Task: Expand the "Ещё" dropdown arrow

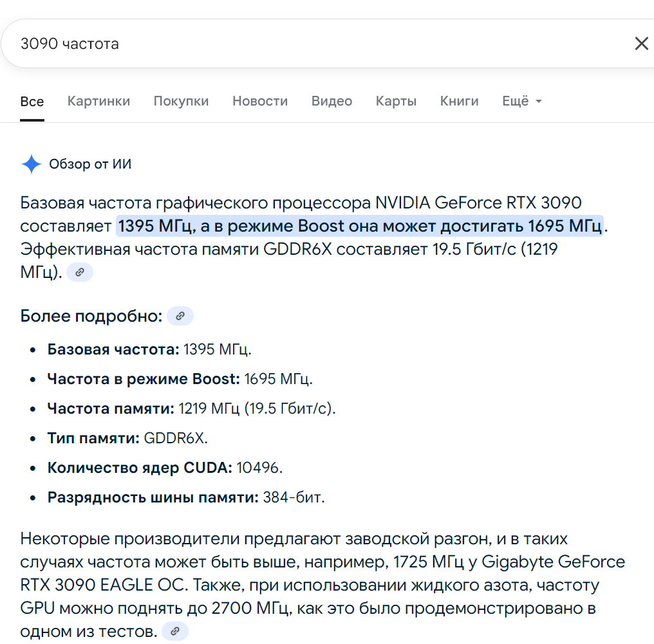Action: coord(538,102)
